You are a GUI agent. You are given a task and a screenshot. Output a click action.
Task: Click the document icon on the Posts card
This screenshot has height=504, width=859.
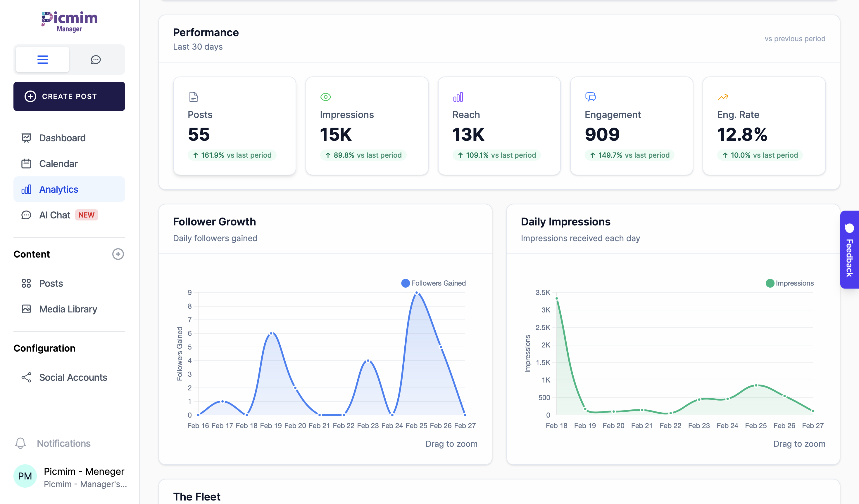[x=193, y=97]
